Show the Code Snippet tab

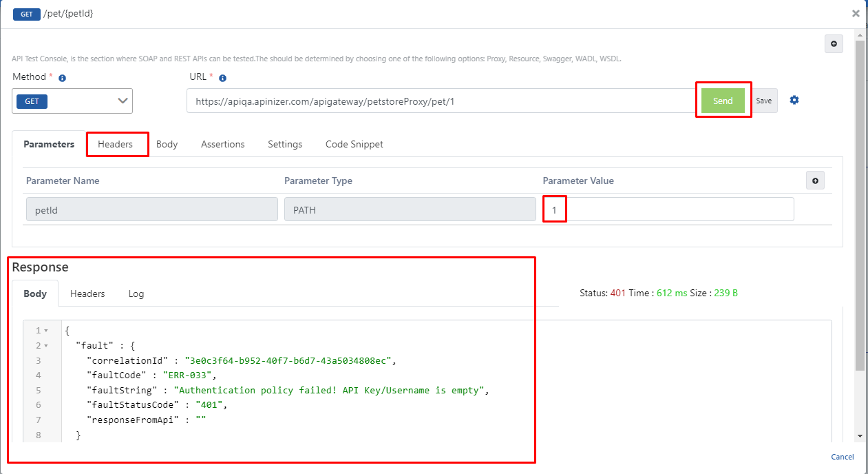354,144
